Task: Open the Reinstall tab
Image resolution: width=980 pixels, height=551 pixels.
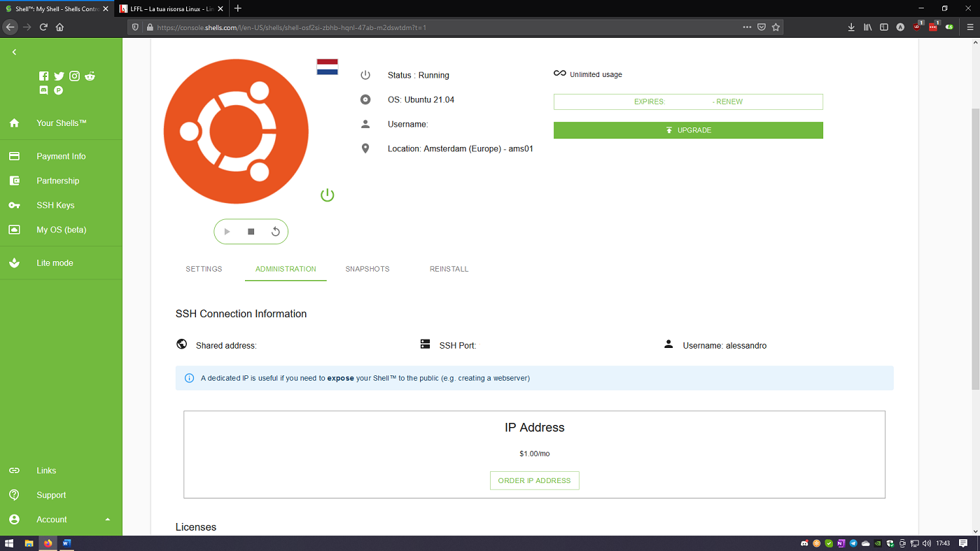Action: 449,269
